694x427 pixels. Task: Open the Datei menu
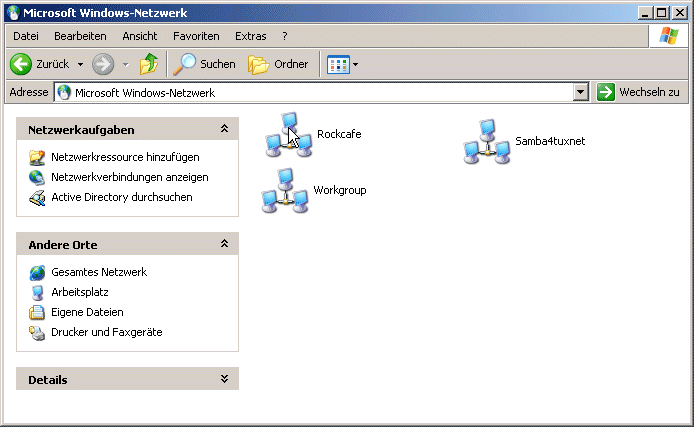pyautogui.click(x=26, y=36)
